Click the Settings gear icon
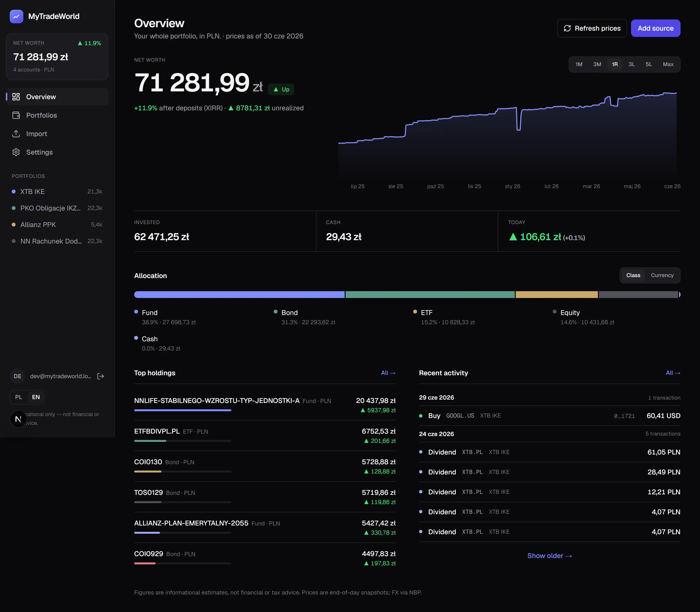The height and width of the screenshot is (612, 700). pos(16,152)
